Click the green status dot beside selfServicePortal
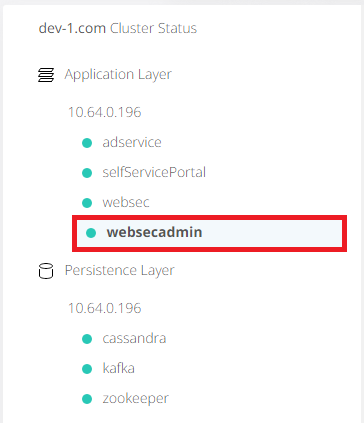The image size is (364, 423). pos(87,173)
